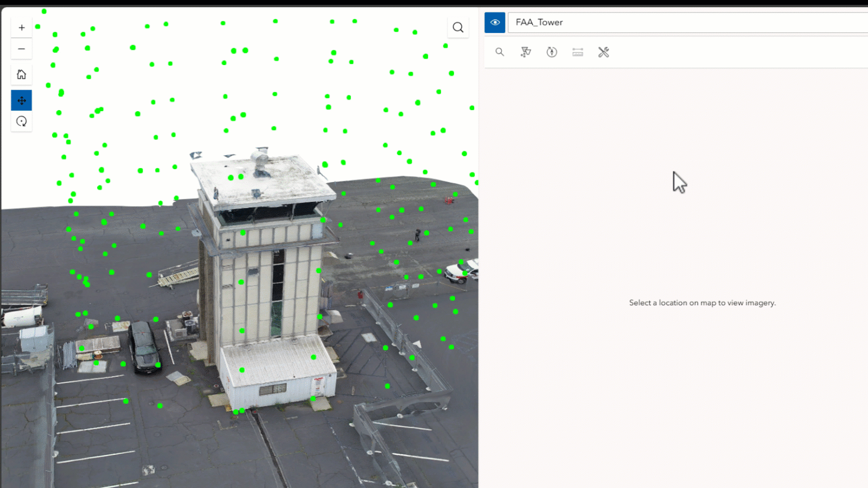Enable the Rotate navigation mode

pyautogui.click(x=21, y=121)
